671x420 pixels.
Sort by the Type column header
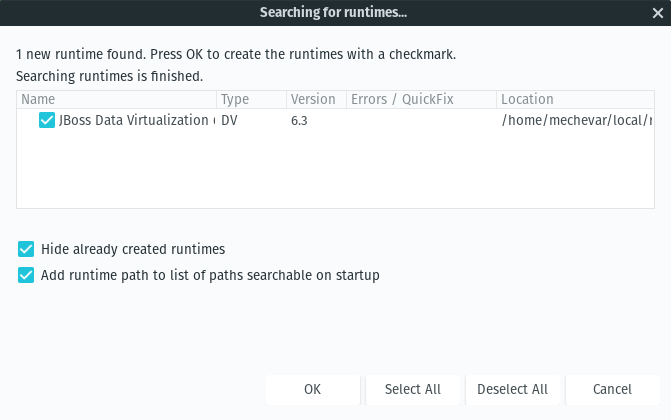tap(252, 99)
